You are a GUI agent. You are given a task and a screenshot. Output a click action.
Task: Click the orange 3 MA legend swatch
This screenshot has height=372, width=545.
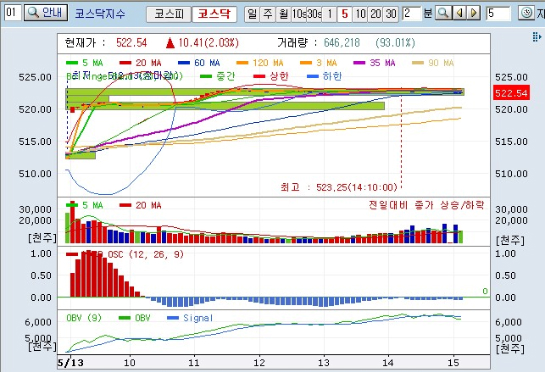tap(306, 63)
